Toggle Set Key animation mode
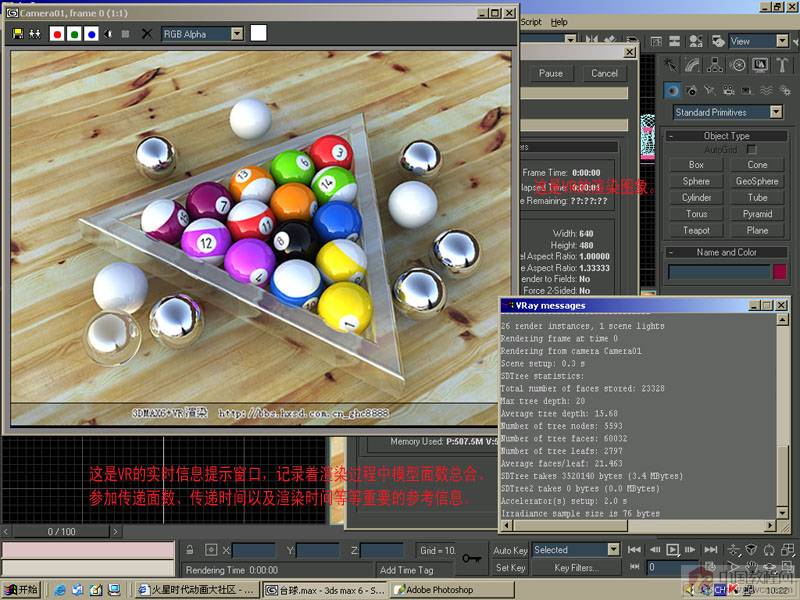 pyautogui.click(x=510, y=567)
